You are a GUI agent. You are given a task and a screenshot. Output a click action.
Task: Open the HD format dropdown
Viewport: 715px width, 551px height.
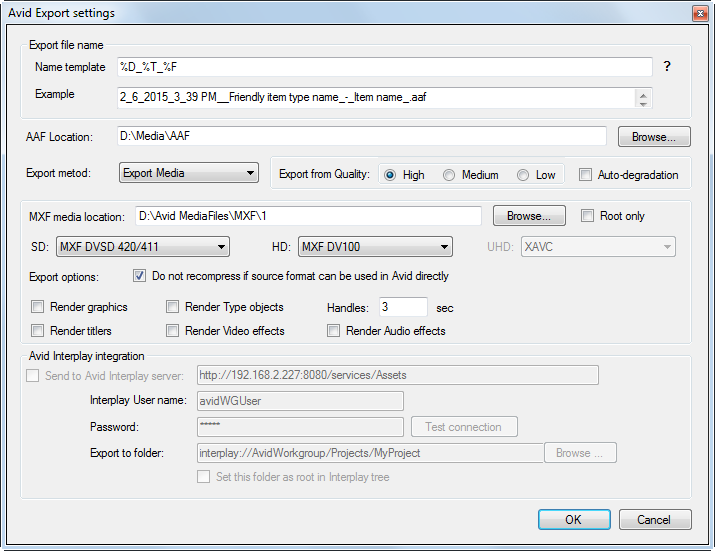375,247
